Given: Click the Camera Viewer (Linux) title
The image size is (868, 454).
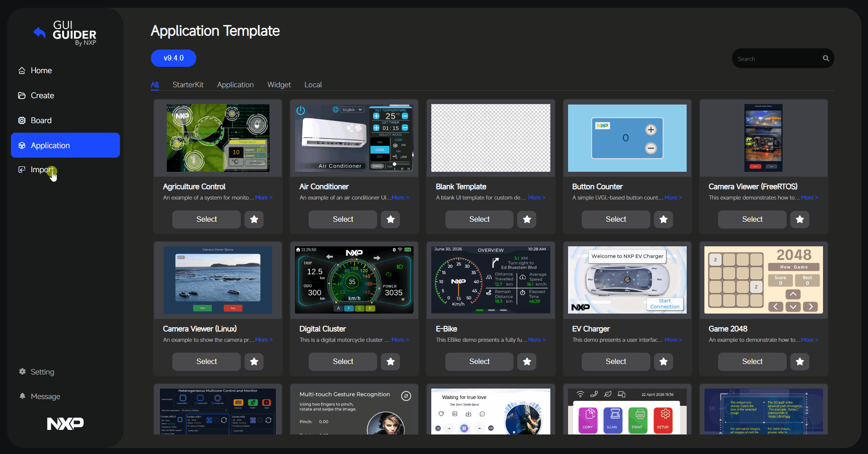Looking at the screenshot, I should tap(200, 329).
